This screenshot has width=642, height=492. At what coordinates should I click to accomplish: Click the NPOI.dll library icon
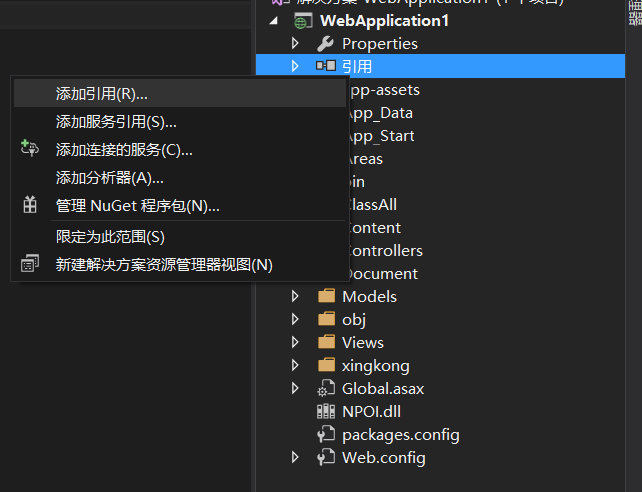tap(326, 411)
